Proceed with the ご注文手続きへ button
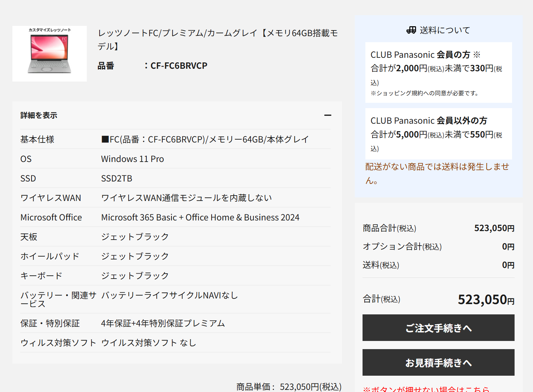Image resolution: width=533 pixels, height=392 pixels. tap(438, 328)
